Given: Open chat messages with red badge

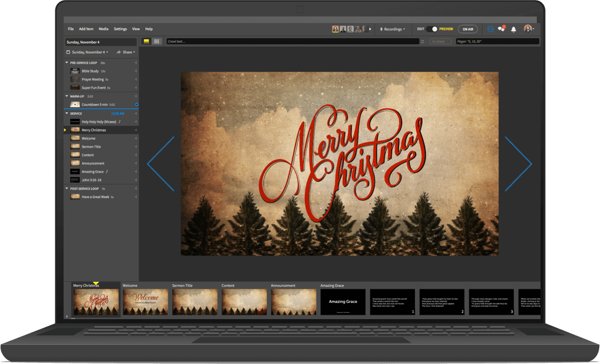Looking at the screenshot, I should (x=501, y=29).
